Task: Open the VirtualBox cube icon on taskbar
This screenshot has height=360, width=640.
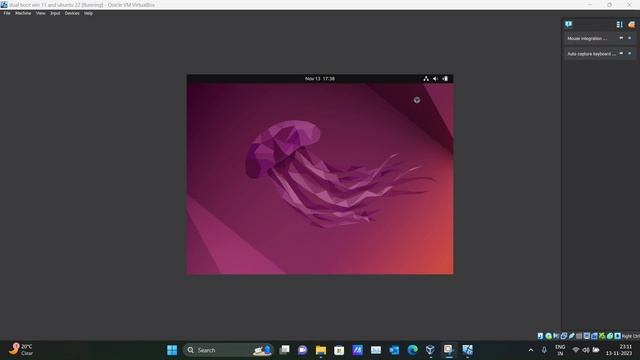Action: coord(430,350)
